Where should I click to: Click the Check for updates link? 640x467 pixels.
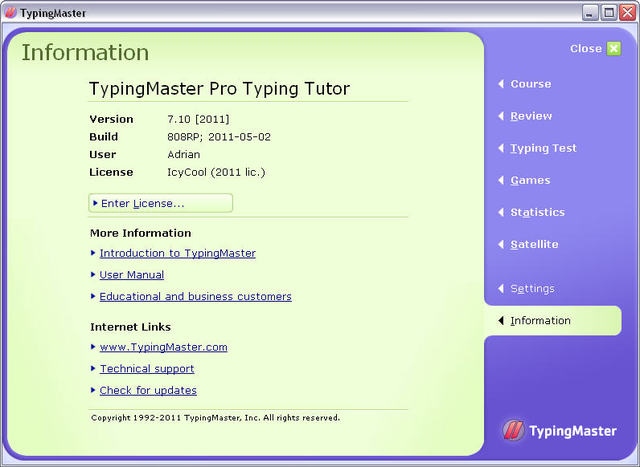pyautogui.click(x=148, y=390)
